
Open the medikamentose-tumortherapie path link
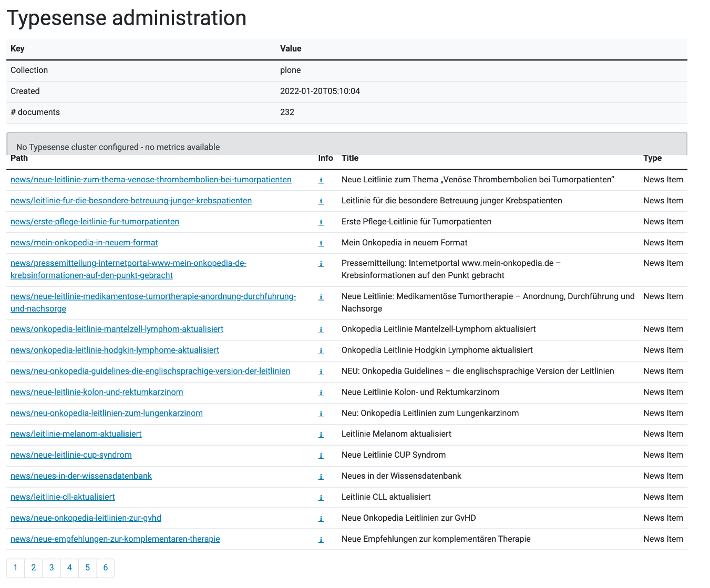(153, 302)
